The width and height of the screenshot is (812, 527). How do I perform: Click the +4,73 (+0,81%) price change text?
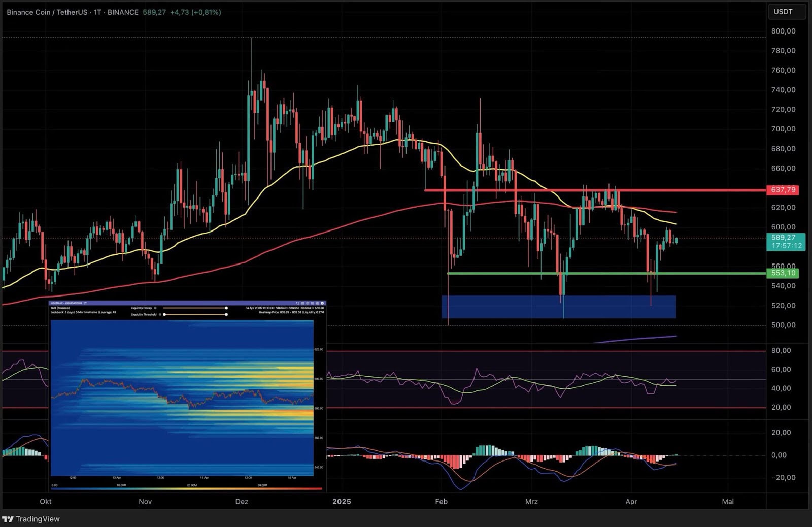point(195,12)
